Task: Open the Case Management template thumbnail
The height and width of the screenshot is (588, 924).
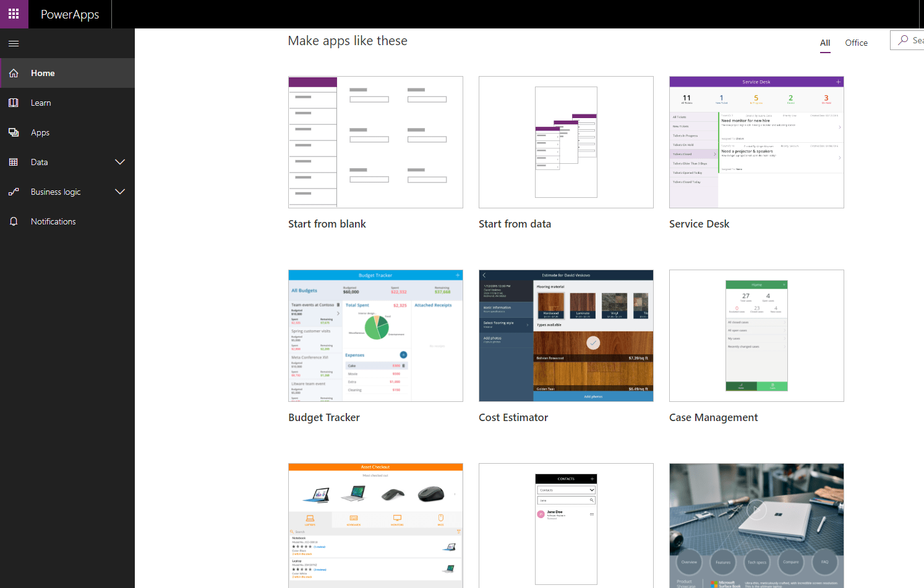Action: click(x=756, y=336)
